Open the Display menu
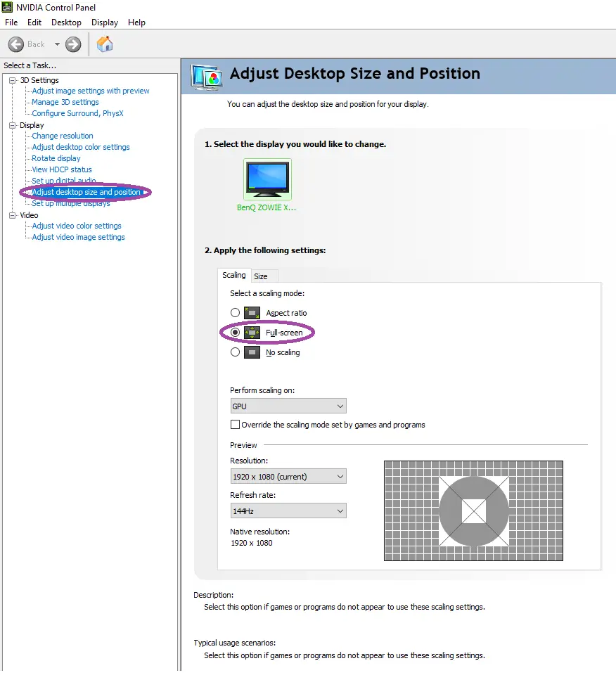Viewport: 616px width, 687px height. coord(105,23)
